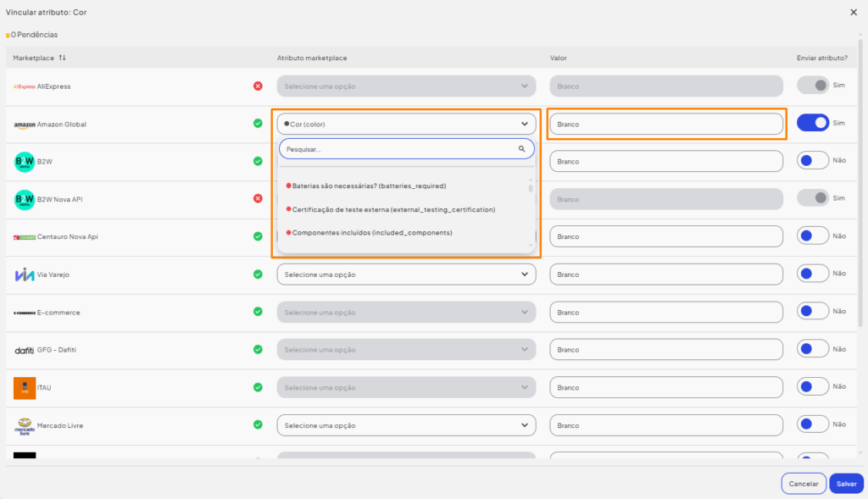
Task: Click the Via Varejo logo icon
Action: coord(25,274)
